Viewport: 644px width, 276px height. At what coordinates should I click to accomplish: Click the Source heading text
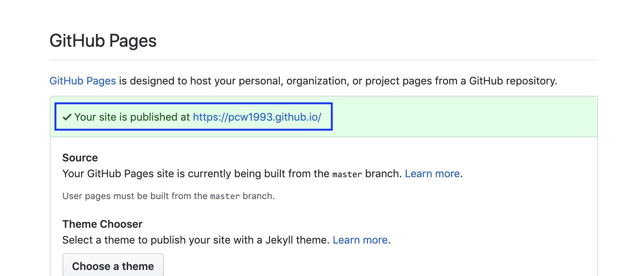[80, 158]
